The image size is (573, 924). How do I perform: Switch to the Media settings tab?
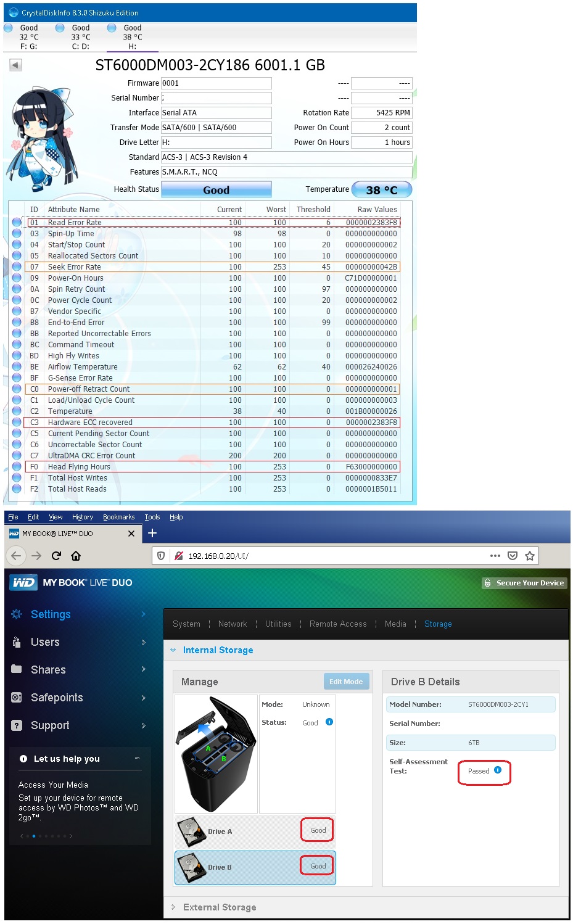click(x=395, y=624)
